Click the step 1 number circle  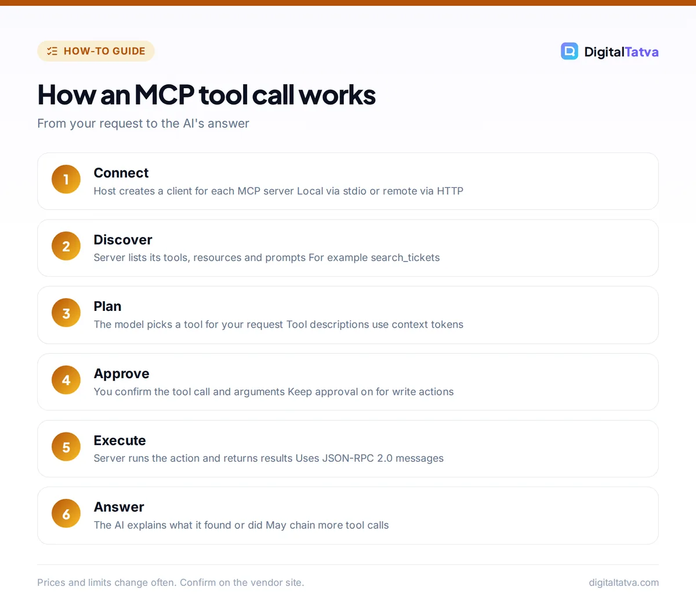pos(66,179)
